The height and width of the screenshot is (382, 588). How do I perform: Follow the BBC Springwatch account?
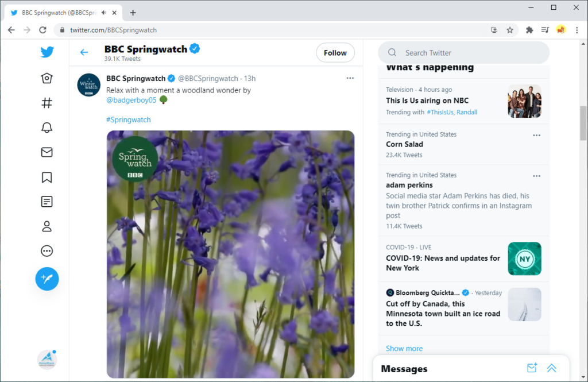click(x=335, y=52)
